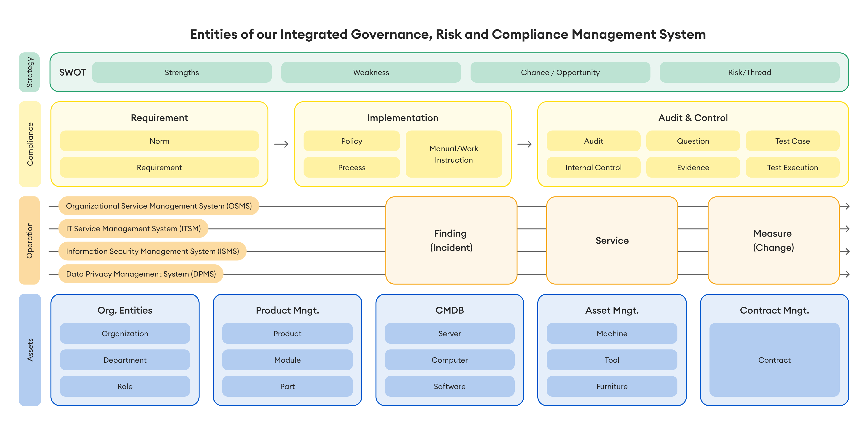
Task: Click the Finding (Incident) box
Action: pyautogui.click(x=451, y=240)
